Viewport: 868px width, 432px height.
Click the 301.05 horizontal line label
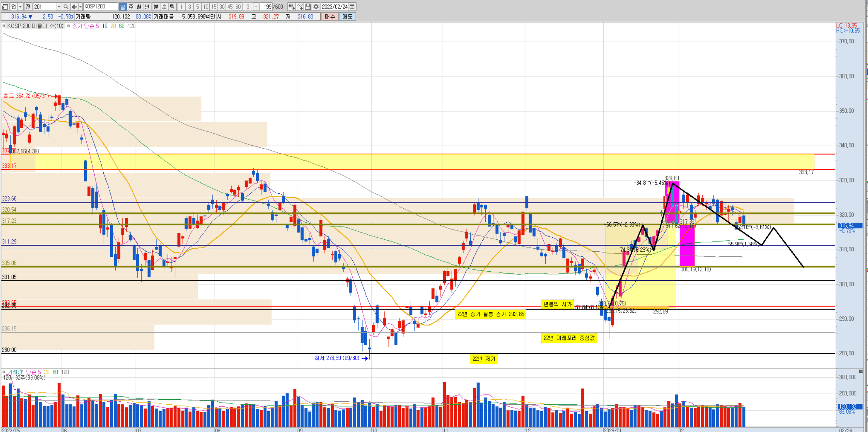[x=9, y=277]
